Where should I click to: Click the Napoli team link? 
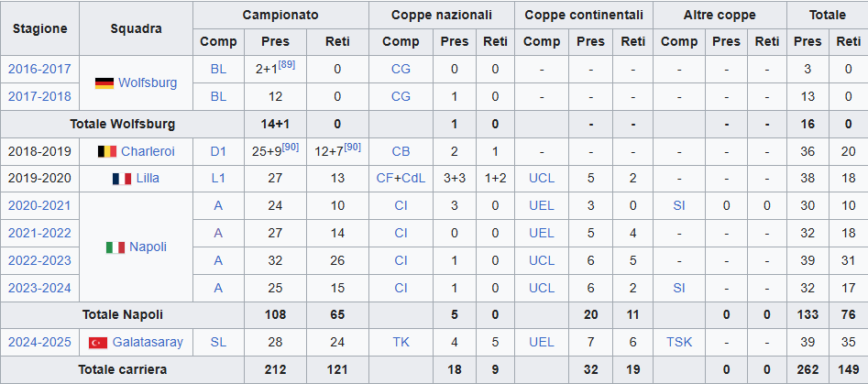click(148, 247)
